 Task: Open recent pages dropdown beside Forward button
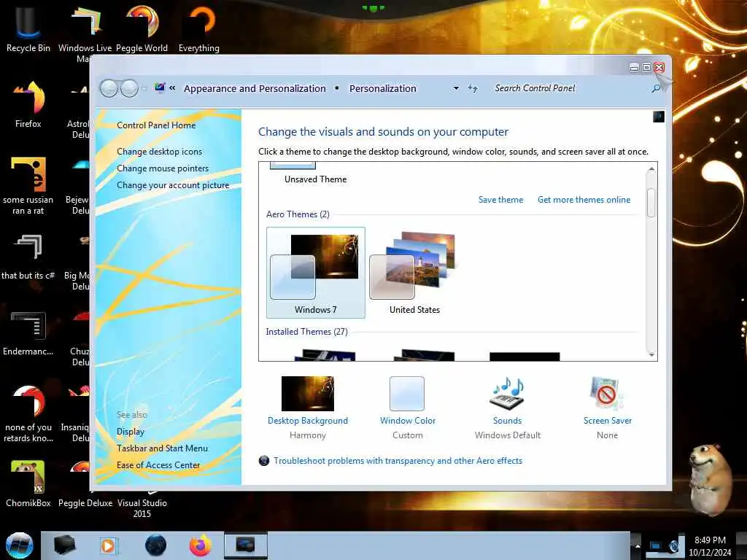[x=144, y=88]
